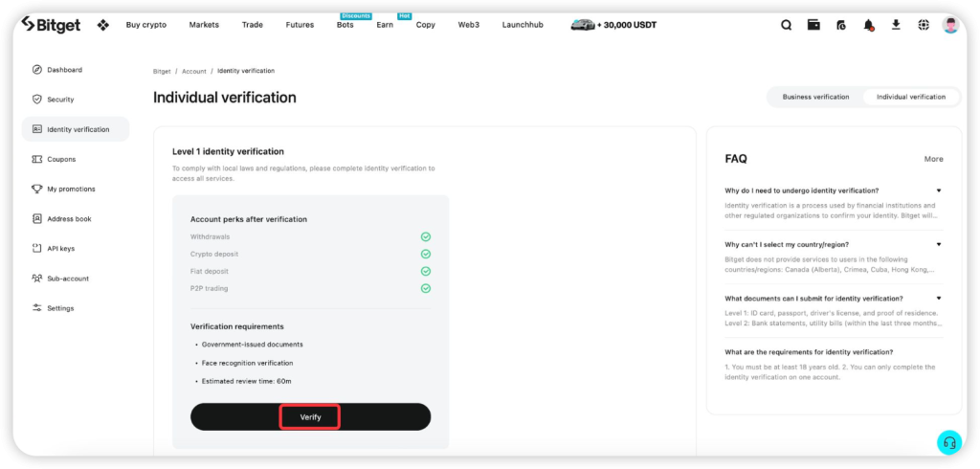Viewport: 980px width, 469px height.
Task: Open the Futures menu
Action: click(300, 25)
